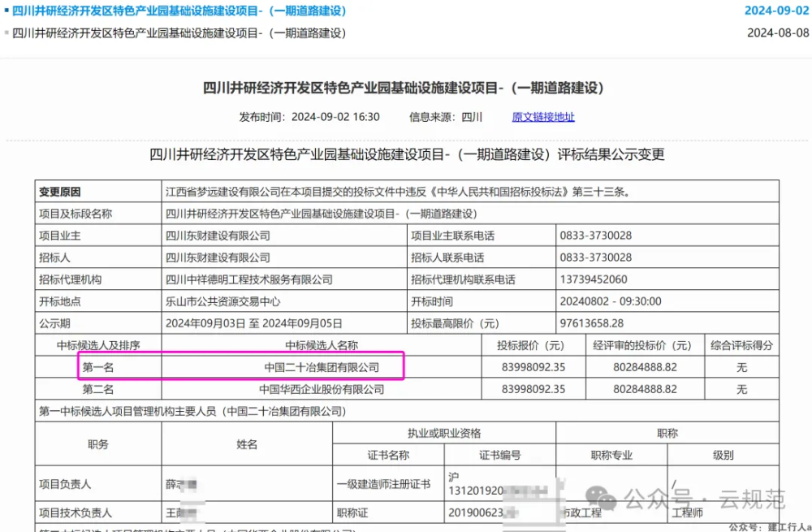Screen dimensions: 812x532
Task: Select the 中标候选人及排序 column header
Action: click(98, 345)
